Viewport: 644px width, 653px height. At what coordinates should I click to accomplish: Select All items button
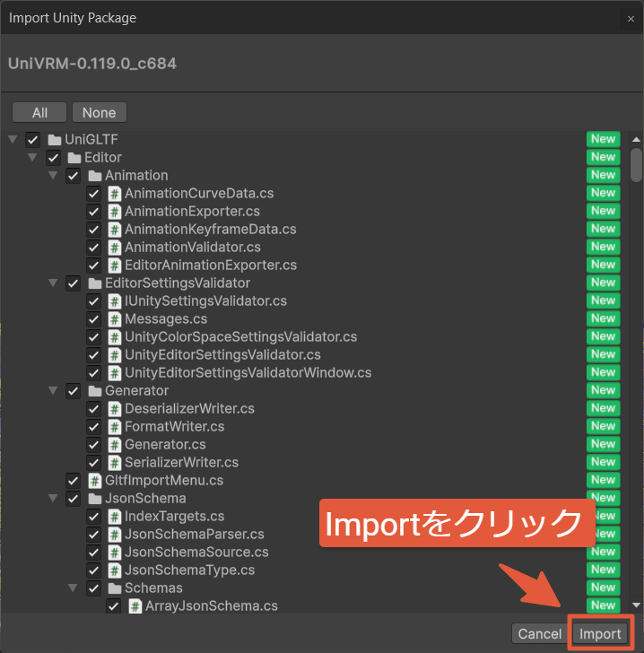pos(39,112)
